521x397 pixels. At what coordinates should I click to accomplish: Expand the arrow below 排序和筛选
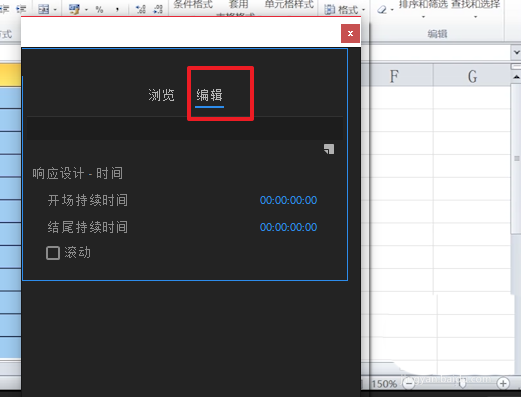click(423, 16)
